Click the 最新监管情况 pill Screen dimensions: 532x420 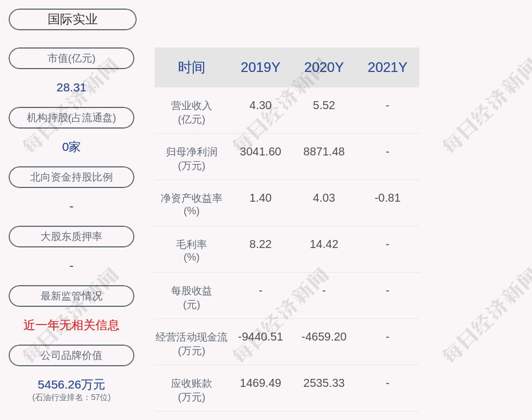72,296
